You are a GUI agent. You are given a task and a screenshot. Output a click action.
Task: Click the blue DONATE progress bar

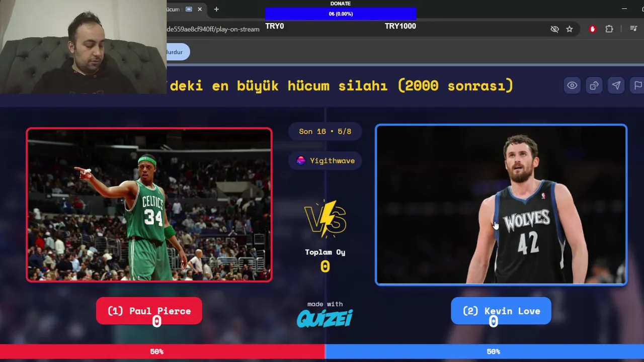(341, 14)
